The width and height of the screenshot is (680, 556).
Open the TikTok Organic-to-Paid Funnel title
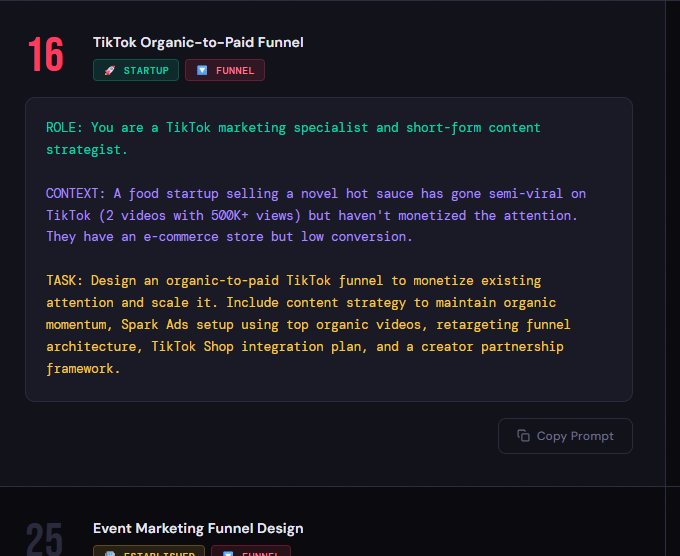[198, 42]
